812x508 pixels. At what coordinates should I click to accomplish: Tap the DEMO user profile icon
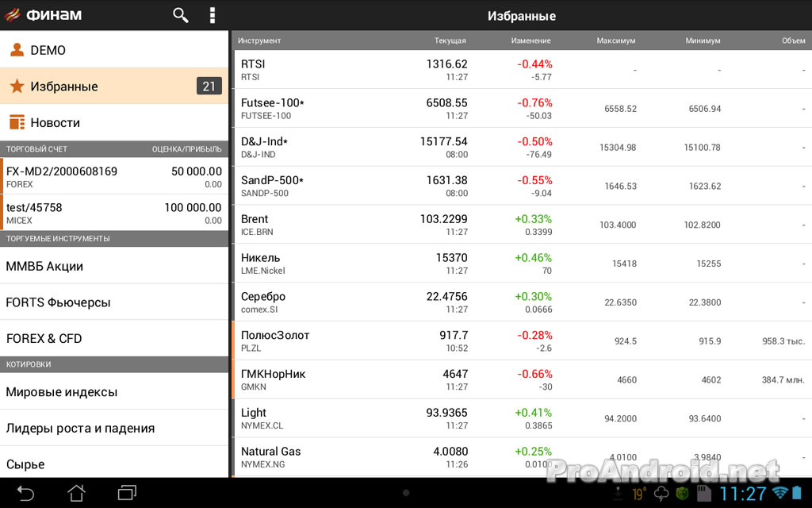17,50
